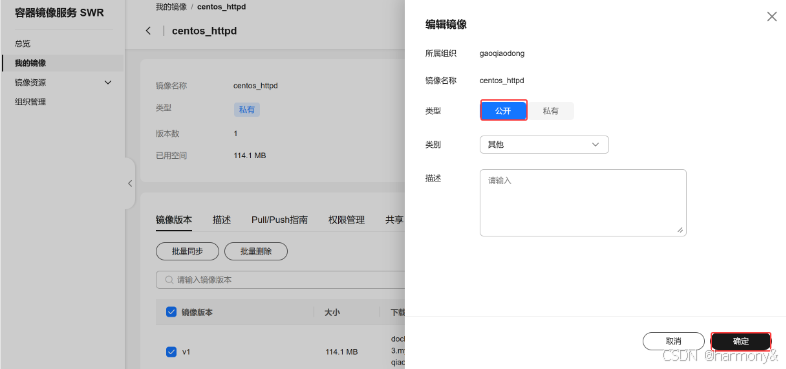Click the centos_httpd name value in edit panel
The image size is (786, 369).
tap(502, 80)
